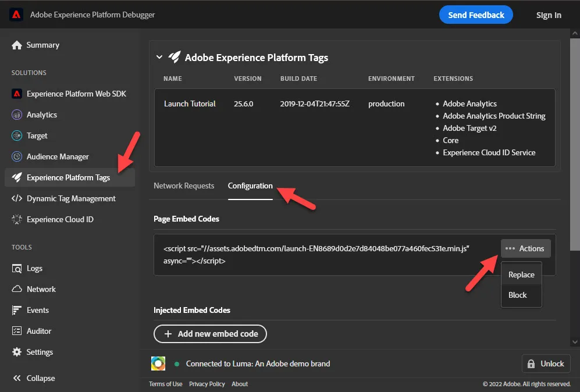Go to Target solution icon
This screenshot has height=392, width=580.
click(17, 136)
